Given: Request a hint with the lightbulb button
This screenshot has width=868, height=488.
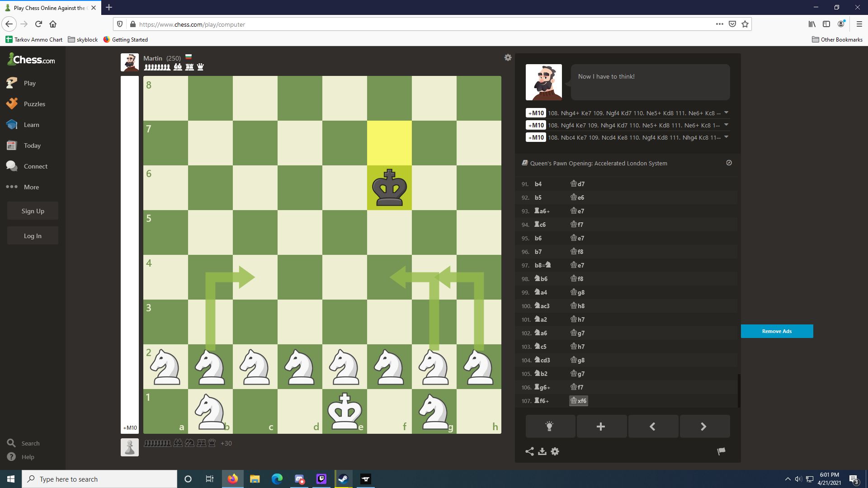Looking at the screenshot, I should click(550, 426).
